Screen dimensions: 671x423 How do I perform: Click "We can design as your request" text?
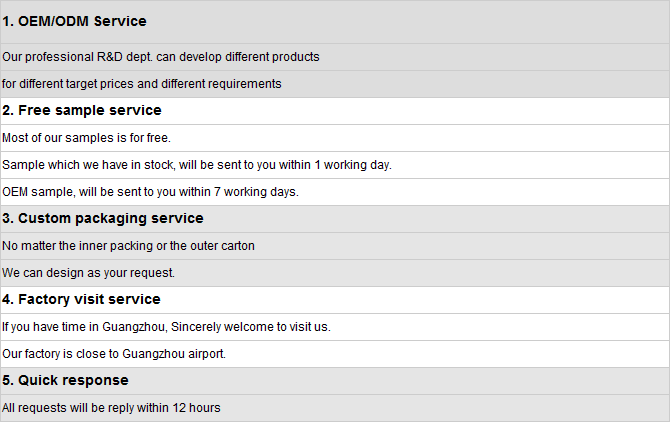point(88,273)
